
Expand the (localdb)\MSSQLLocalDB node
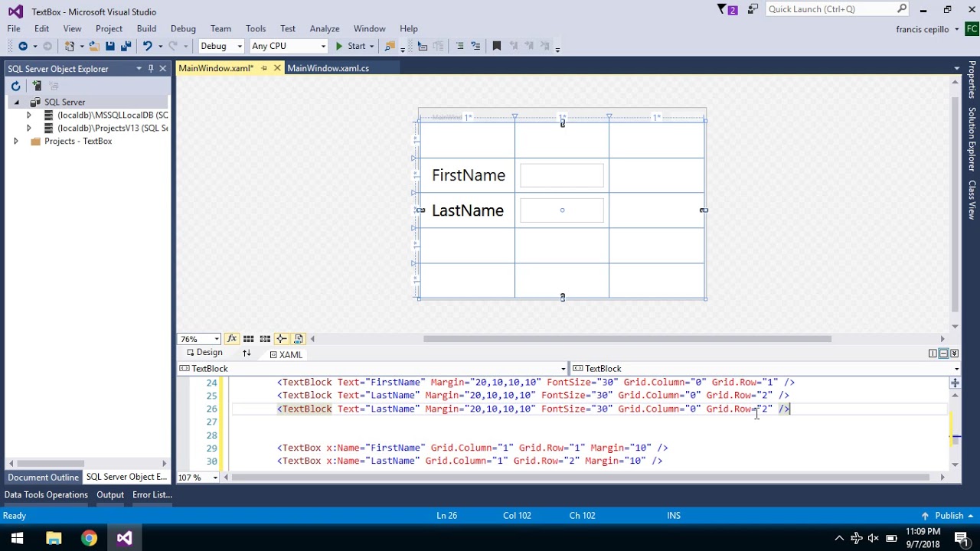pyautogui.click(x=29, y=115)
